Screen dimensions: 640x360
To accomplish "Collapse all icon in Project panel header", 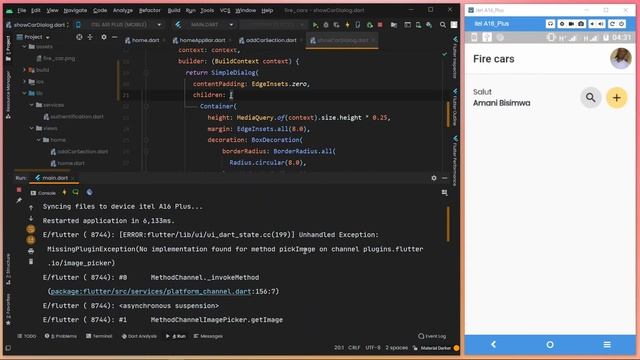I will (x=90, y=37).
